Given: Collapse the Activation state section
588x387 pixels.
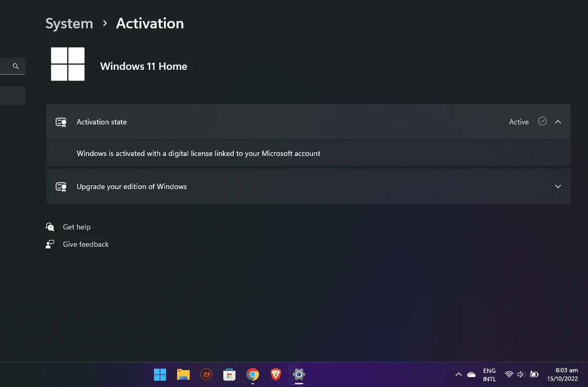Looking at the screenshot, I should [558, 122].
